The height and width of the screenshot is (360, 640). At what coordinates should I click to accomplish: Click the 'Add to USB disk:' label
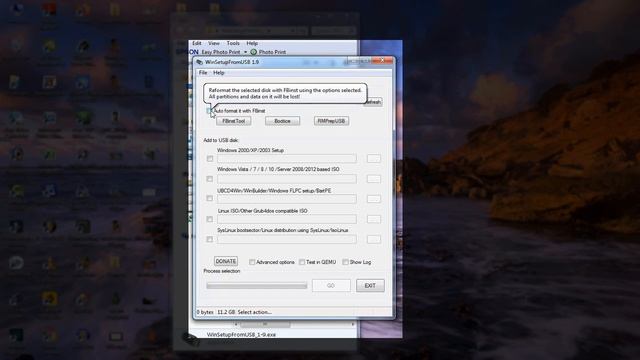pos(221,140)
